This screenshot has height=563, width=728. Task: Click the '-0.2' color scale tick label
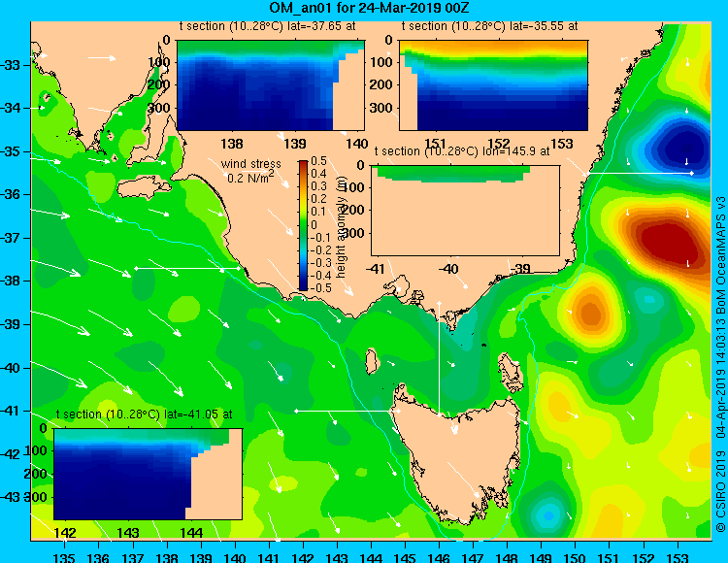[x=320, y=249]
